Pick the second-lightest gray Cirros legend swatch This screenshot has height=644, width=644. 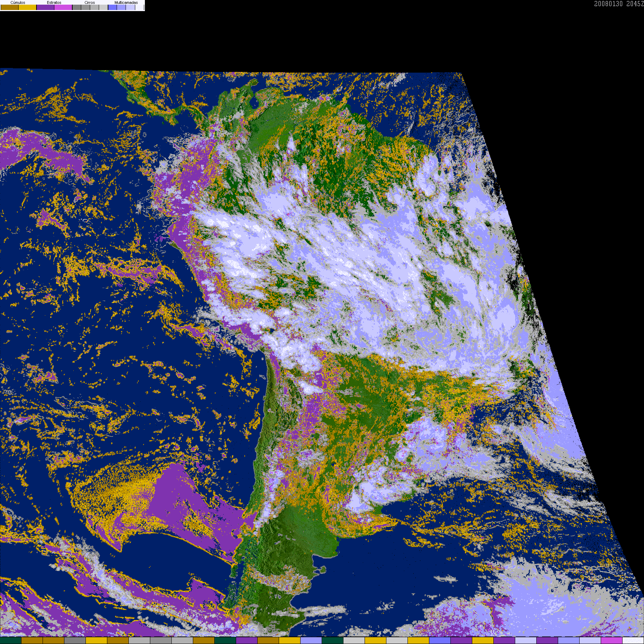[94, 7]
